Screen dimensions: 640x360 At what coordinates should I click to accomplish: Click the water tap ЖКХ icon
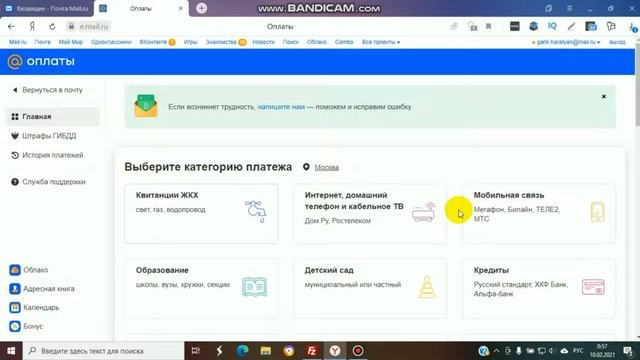coord(256,211)
